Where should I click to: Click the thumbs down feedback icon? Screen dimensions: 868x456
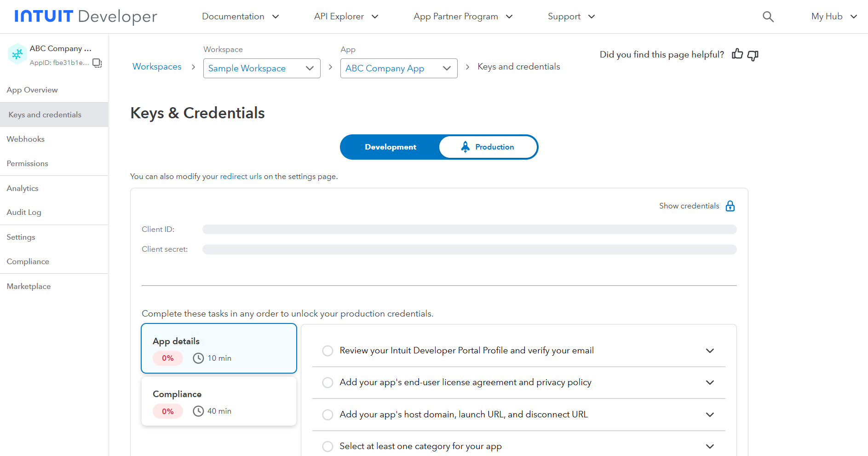[753, 55]
